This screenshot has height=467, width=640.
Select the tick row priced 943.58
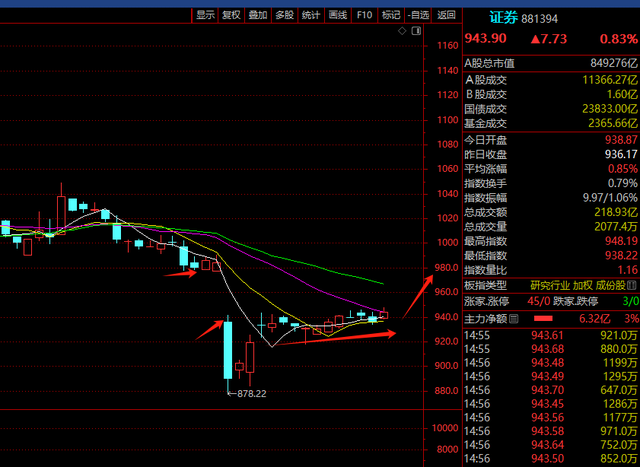551,431
